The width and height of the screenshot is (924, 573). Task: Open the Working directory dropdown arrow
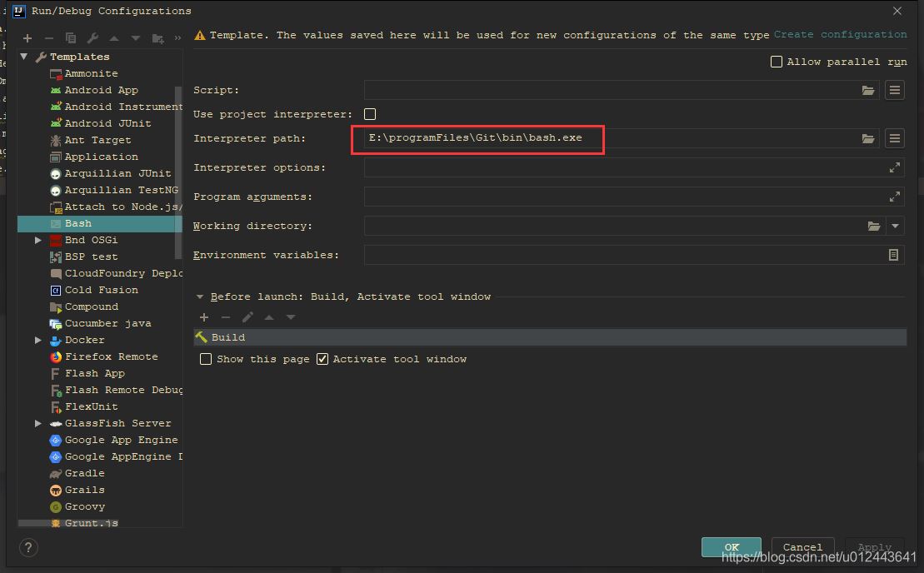(x=894, y=226)
